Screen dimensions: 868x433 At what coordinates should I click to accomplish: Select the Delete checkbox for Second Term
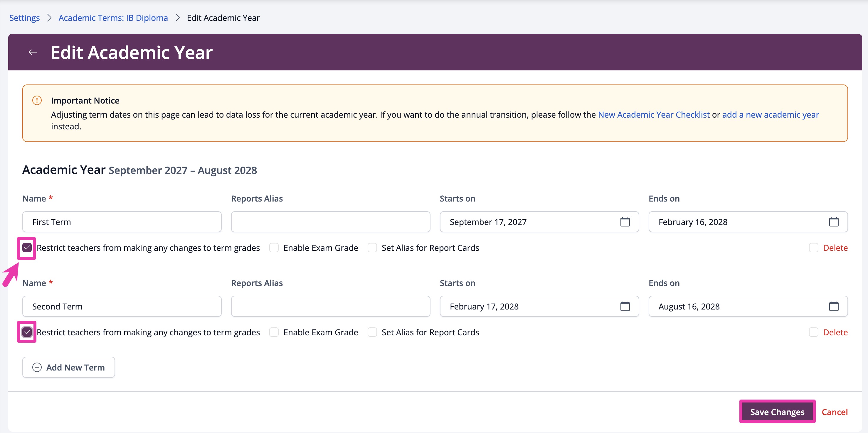click(x=814, y=332)
